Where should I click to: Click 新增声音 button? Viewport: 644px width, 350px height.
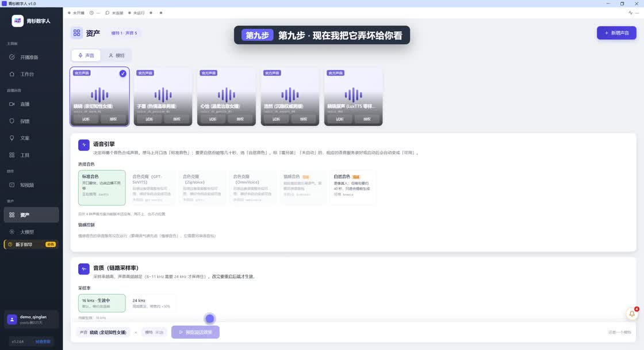(616, 33)
